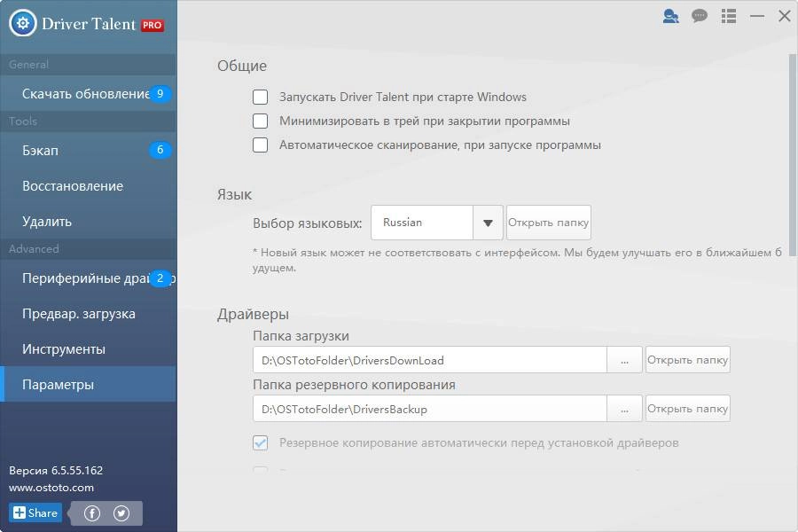This screenshot has height=532, width=798.
Task: Go to Инструменты in the sidebar
Action: (x=88, y=349)
